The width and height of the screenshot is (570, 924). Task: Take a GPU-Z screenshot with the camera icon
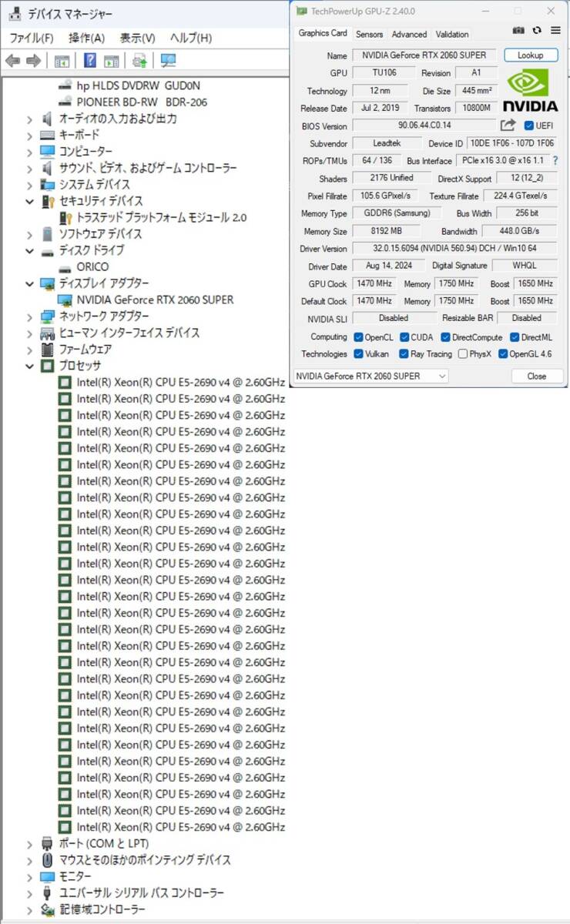pyautogui.click(x=518, y=30)
